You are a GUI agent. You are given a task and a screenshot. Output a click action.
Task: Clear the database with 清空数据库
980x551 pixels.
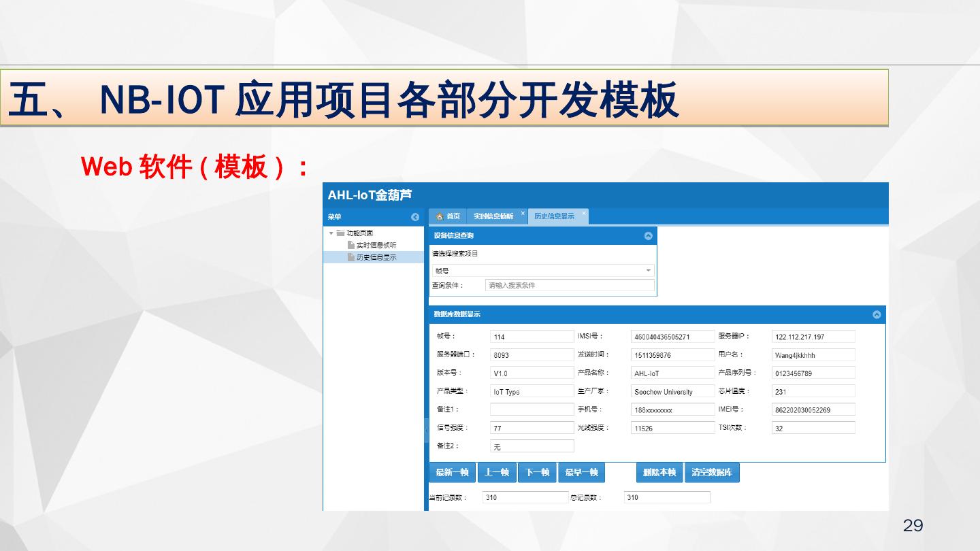pyautogui.click(x=712, y=473)
